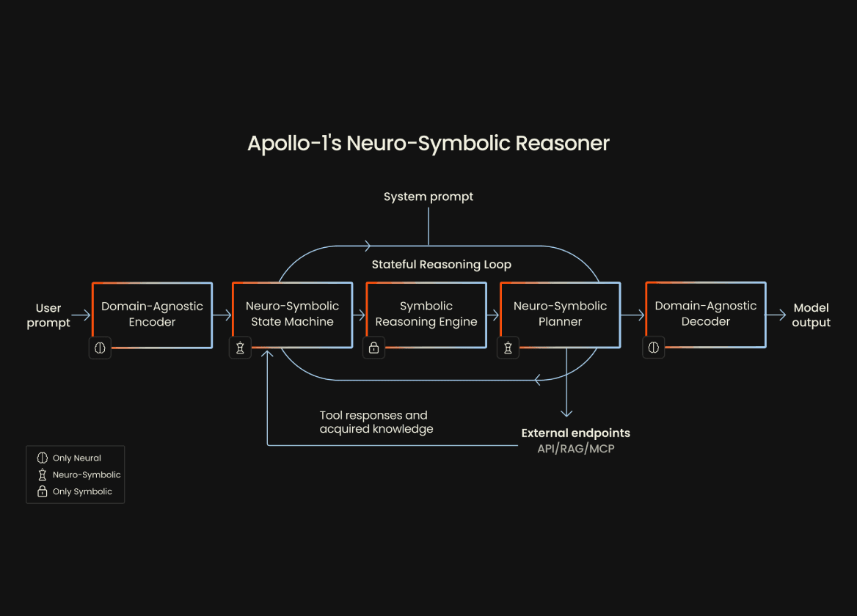Click the brain icon under Domain-Agnostic Encoder
857x616 pixels.
(x=101, y=348)
